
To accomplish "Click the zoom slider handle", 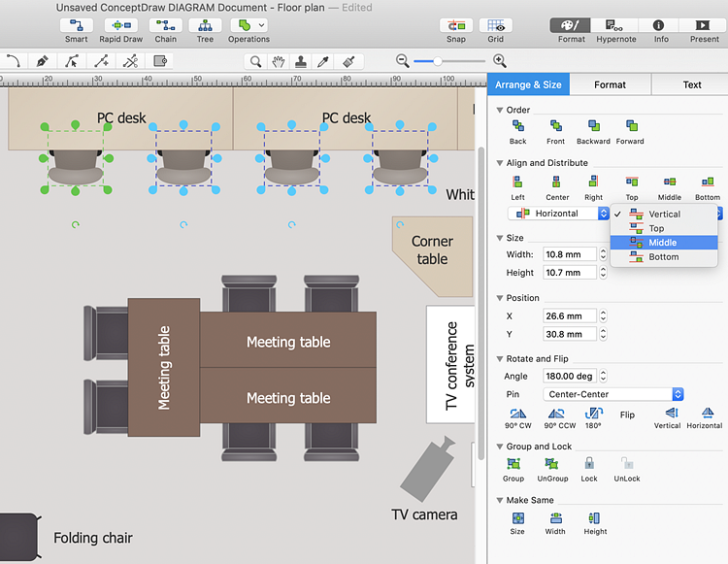I will (438, 60).
